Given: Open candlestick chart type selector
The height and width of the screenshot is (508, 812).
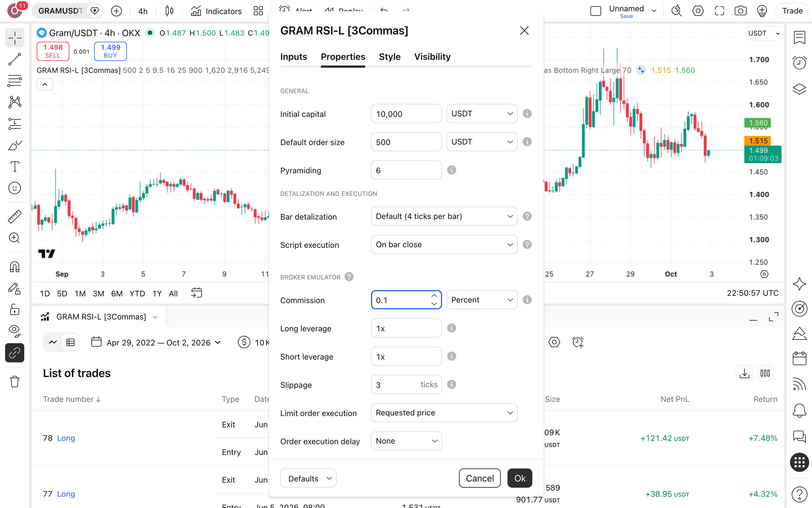Looking at the screenshot, I should 169,11.
